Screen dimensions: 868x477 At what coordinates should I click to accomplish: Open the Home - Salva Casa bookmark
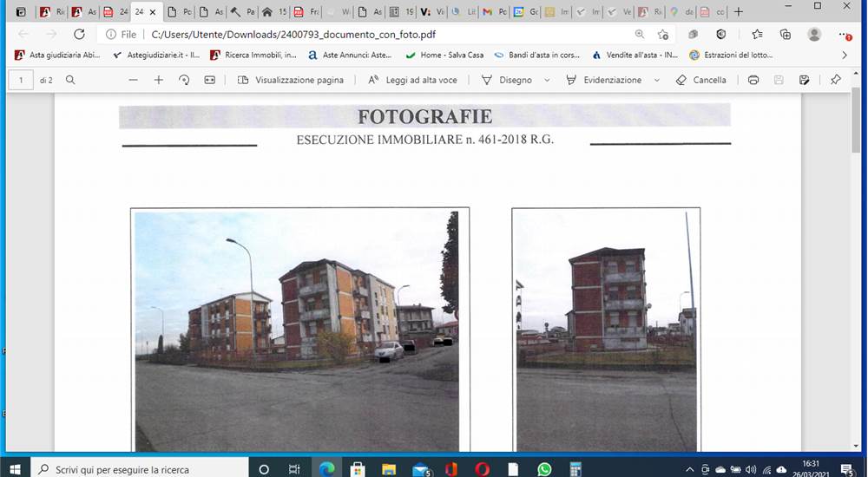(444, 56)
